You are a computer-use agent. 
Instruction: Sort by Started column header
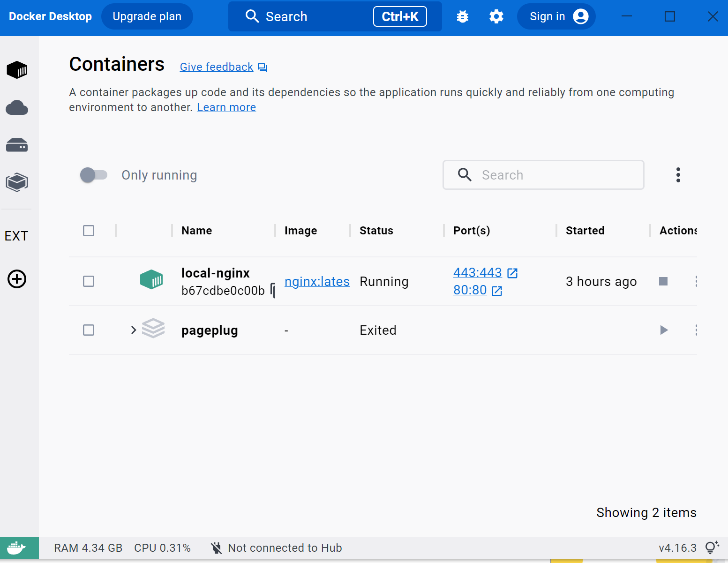coord(585,231)
